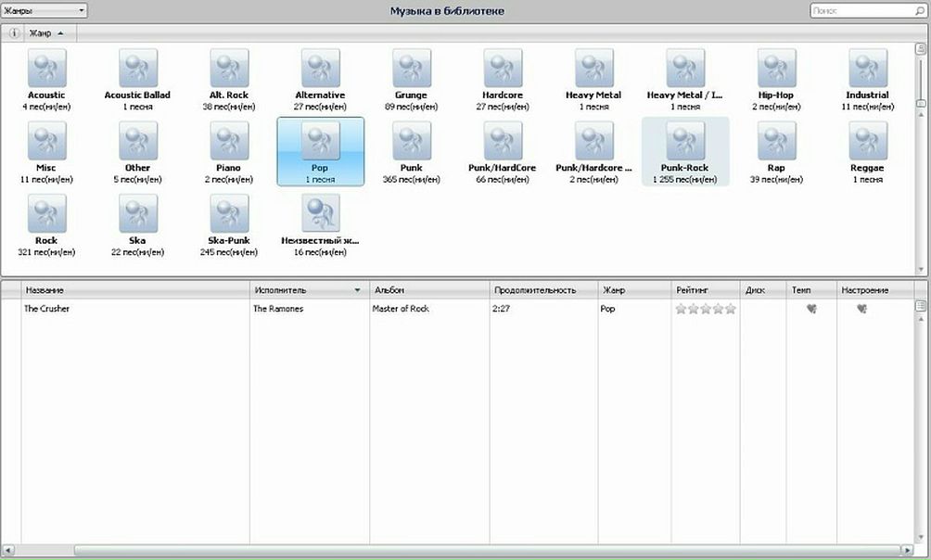This screenshot has height=560, width=931.
Task: Click the Альбом column header
Action: [x=428, y=290]
